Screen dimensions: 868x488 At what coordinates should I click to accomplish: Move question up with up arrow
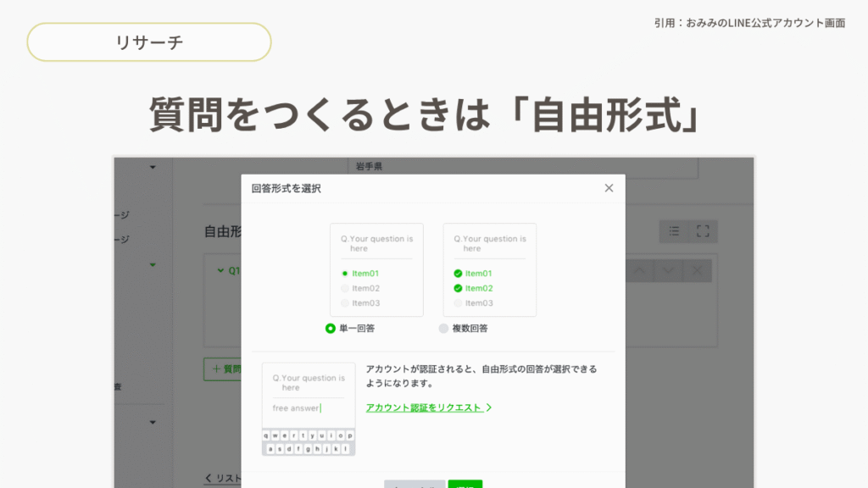(x=639, y=270)
